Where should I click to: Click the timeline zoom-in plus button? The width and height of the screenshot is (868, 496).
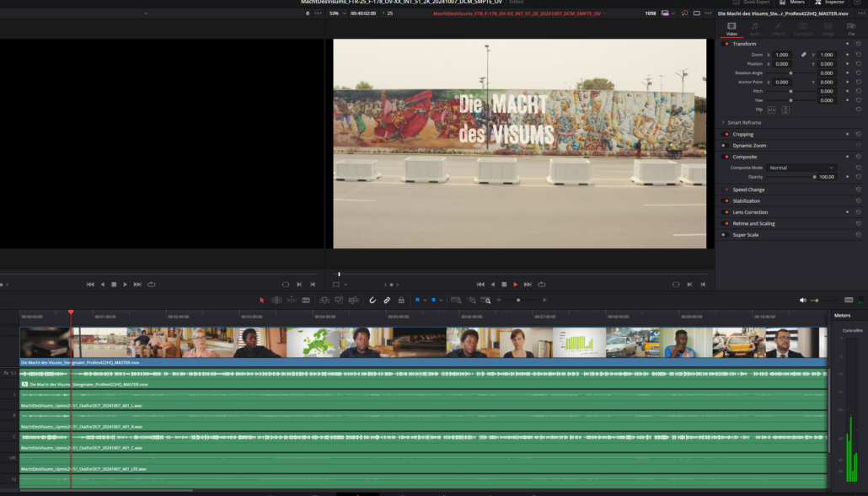[544, 301]
